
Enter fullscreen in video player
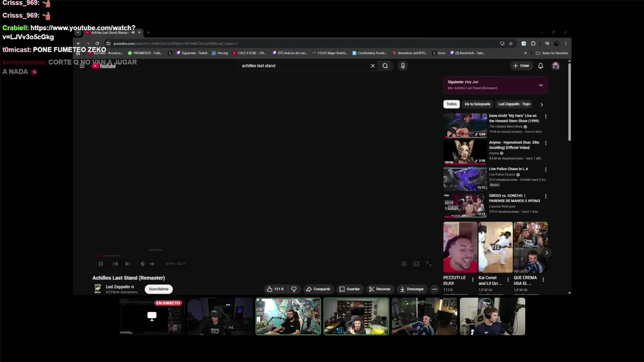(429, 263)
